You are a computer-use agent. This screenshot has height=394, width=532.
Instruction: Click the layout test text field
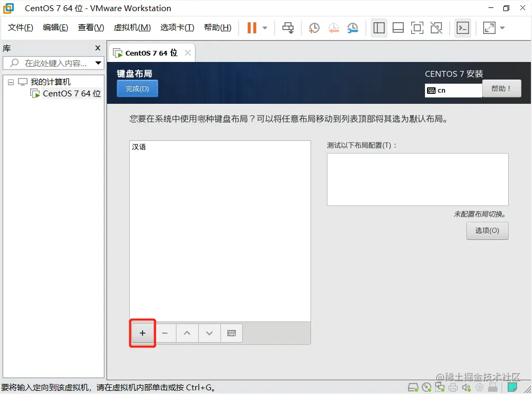coord(418,180)
